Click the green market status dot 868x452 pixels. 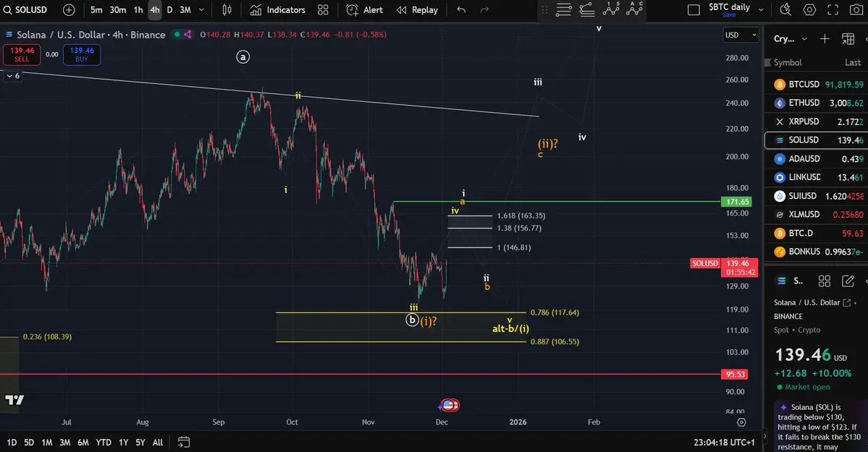[x=177, y=34]
